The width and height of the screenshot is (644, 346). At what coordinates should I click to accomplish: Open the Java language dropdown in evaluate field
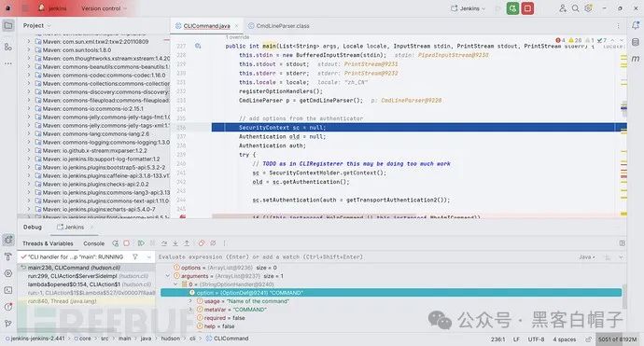coord(587,256)
